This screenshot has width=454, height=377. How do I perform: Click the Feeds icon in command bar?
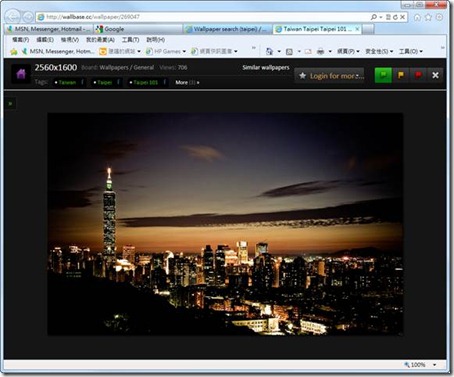289,51
